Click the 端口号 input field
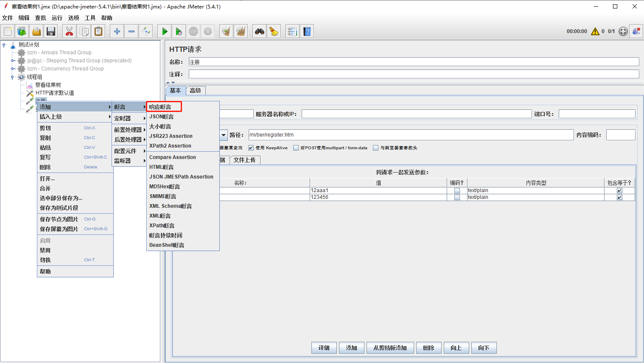Viewport: 644px width, 363px height. [x=597, y=114]
